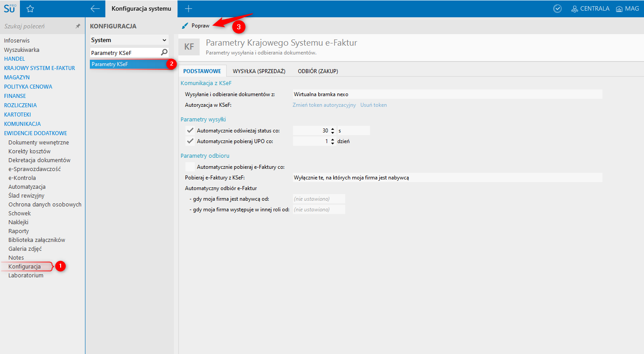Click the Usuń token link
Image resolution: width=644 pixels, height=354 pixels.
[x=374, y=105]
